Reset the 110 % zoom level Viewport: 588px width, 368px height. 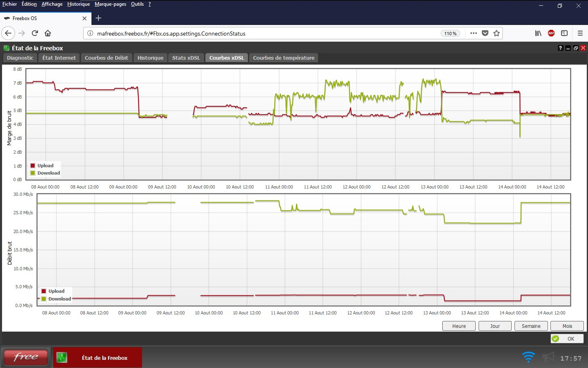pyautogui.click(x=450, y=34)
